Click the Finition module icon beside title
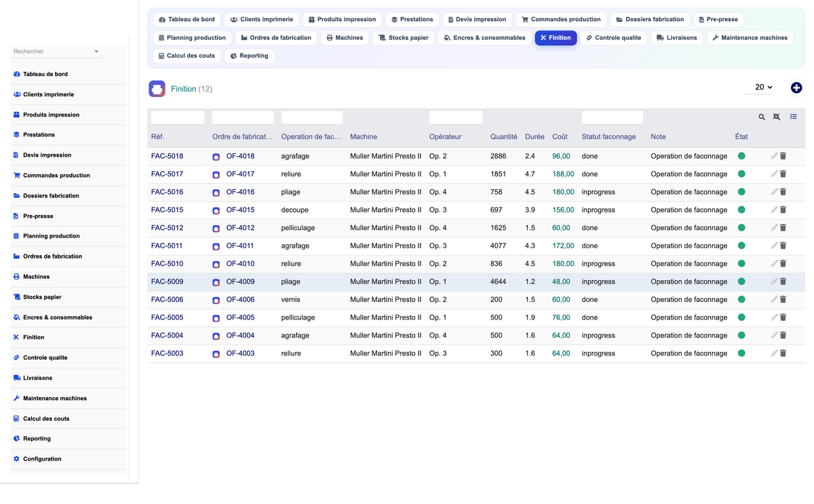The image size is (814, 504). [x=157, y=89]
